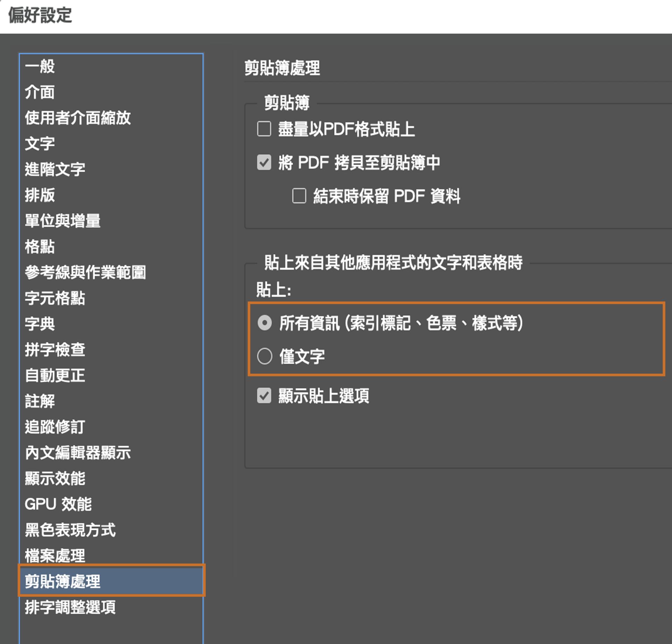Image resolution: width=672 pixels, height=644 pixels.
Task: Switch to 字典 preferences
Action: 40,324
